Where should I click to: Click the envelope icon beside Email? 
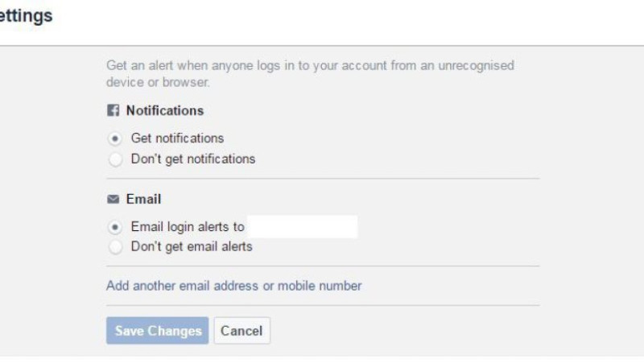tap(113, 199)
